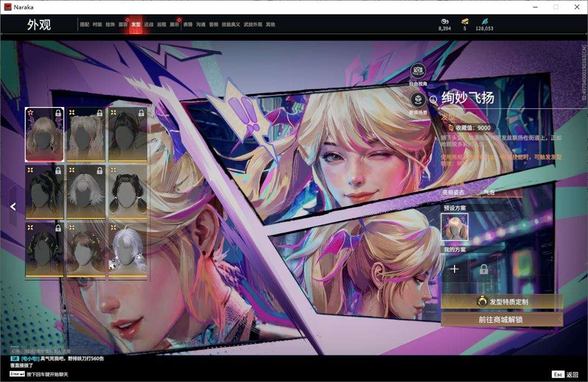Select the 亮相姿态 sub-tab
This screenshot has width=588, height=382.
pyautogui.click(x=453, y=192)
